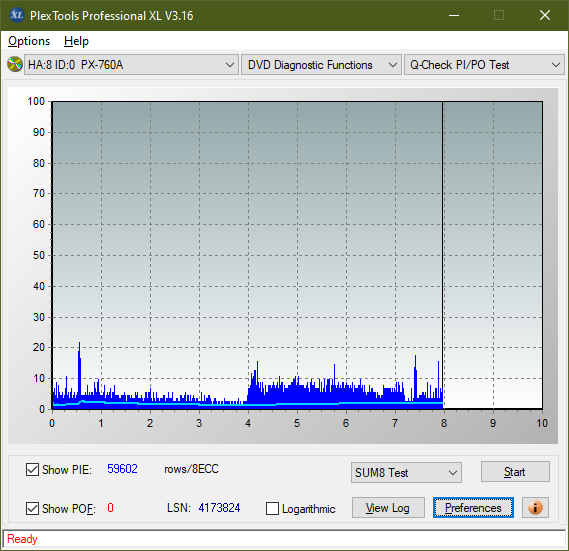Toggle the Show POF checkbox
Screen dimensions: 569x551
click(32, 508)
